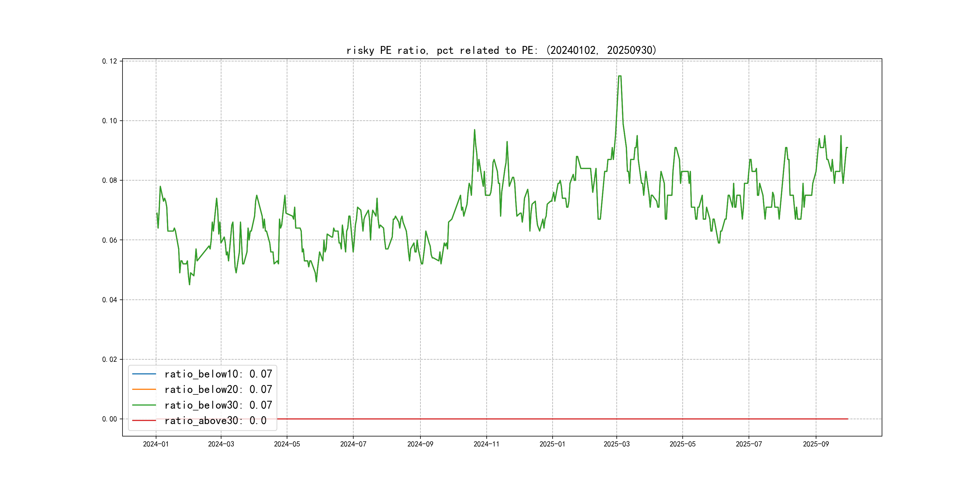Click the blue ratio_below10 legend line sample
Viewport: 980px width, 490px height.
point(144,374)
